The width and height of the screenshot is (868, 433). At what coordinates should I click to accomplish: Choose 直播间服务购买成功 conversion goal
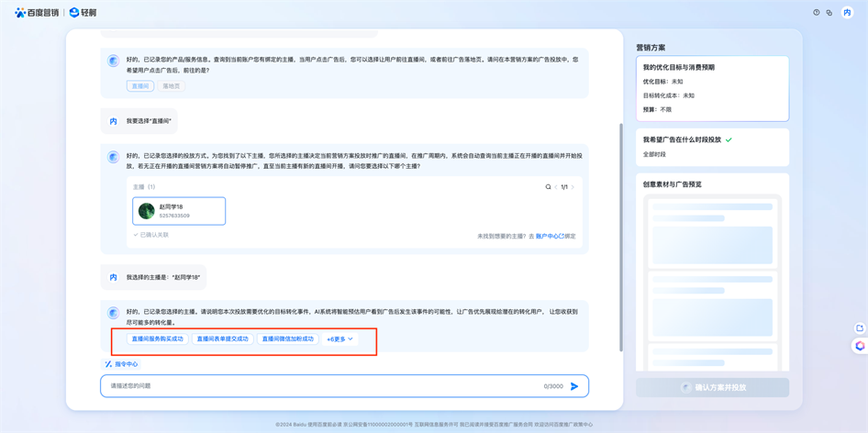click(x=158, y=339)
